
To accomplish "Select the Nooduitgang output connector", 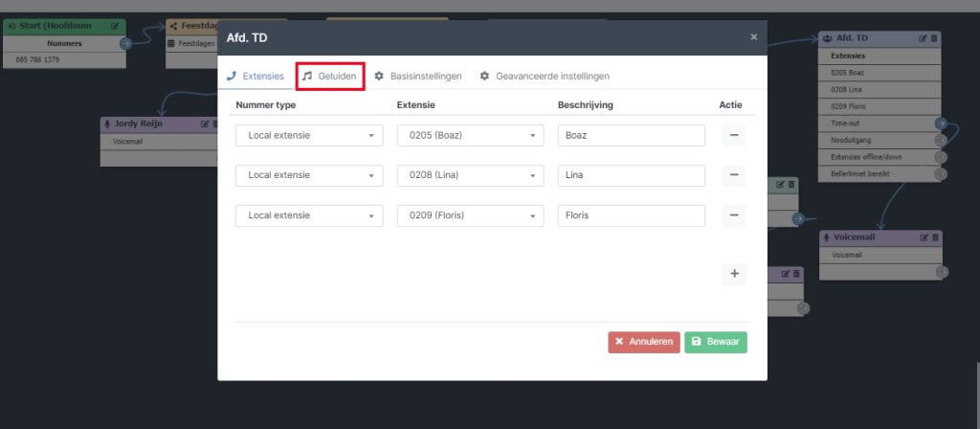I will 941,140.
